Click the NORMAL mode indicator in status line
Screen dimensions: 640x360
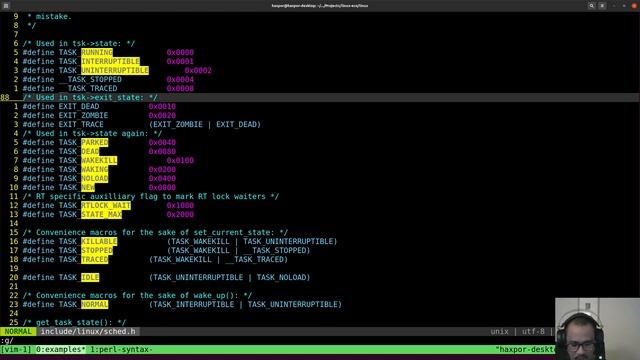pos(18,331)
